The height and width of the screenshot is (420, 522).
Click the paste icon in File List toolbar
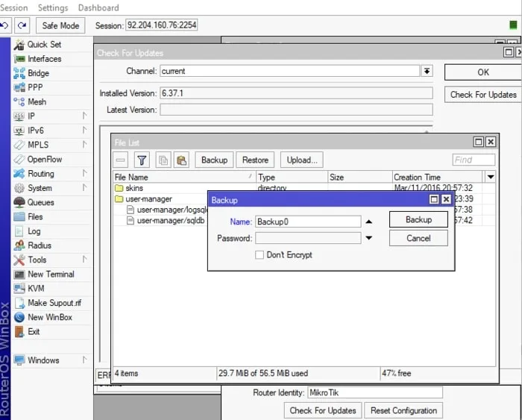click(181, 160)
